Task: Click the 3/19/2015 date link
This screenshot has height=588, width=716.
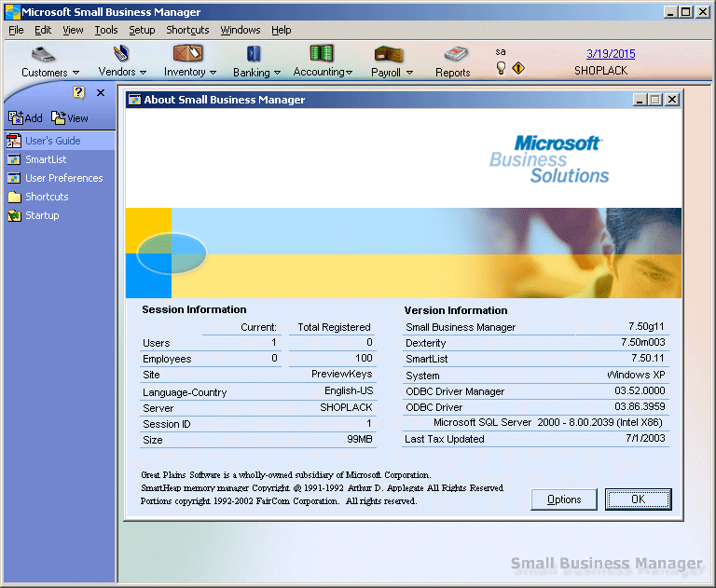Action: (611, 54)
